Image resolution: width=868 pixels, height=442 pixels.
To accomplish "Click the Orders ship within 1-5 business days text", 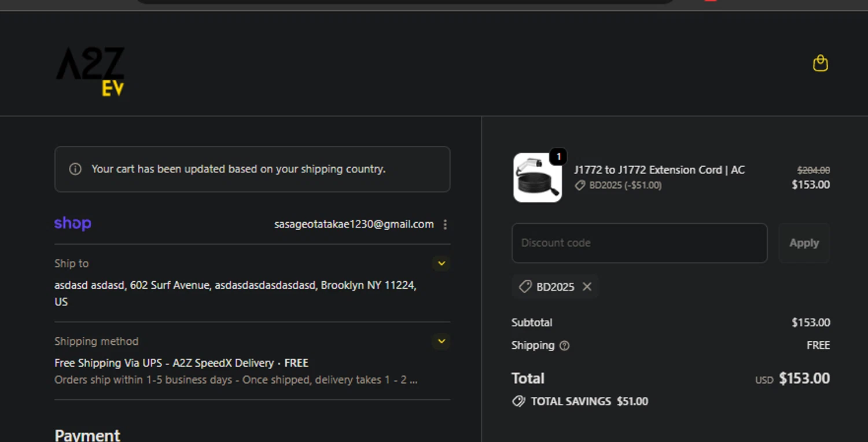I will pyautogui.click(x=236, y=380).
